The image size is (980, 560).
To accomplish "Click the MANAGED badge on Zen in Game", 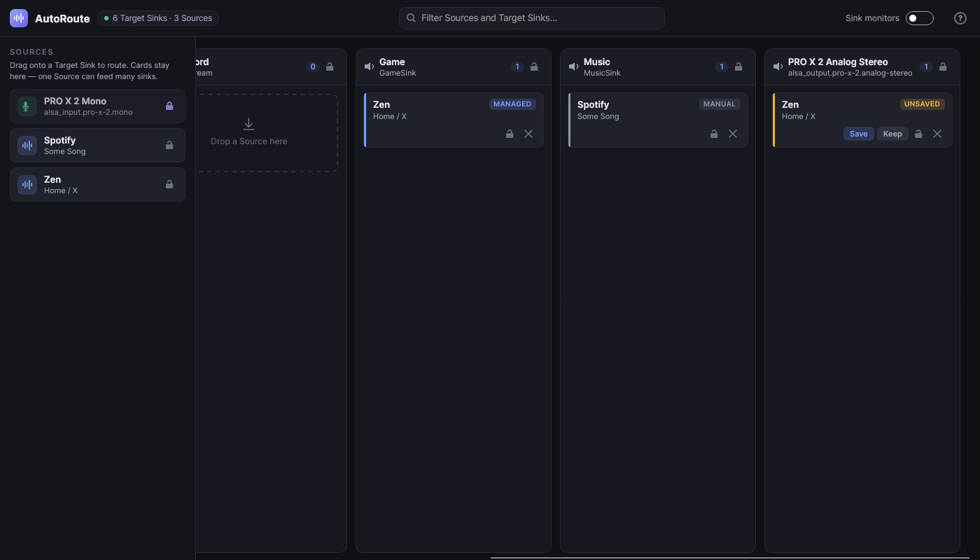I will [x=512, y=104].
